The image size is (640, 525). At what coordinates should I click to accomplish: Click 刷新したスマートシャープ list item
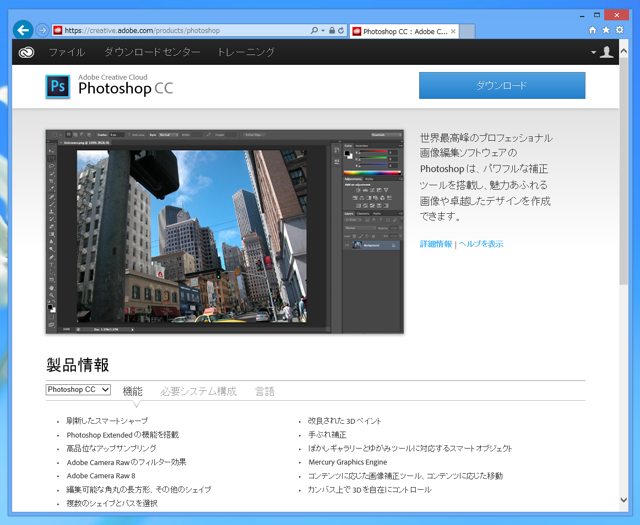[107, 421]
